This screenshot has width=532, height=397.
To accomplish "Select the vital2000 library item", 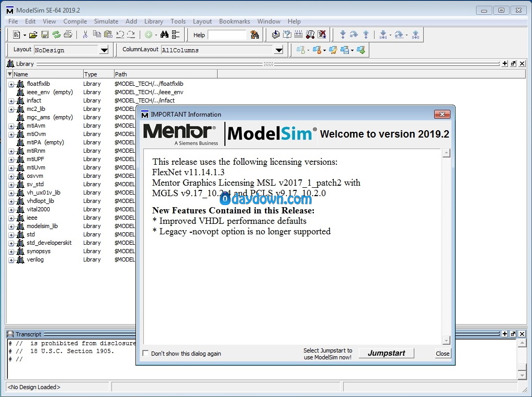I will tap(38, 209).
